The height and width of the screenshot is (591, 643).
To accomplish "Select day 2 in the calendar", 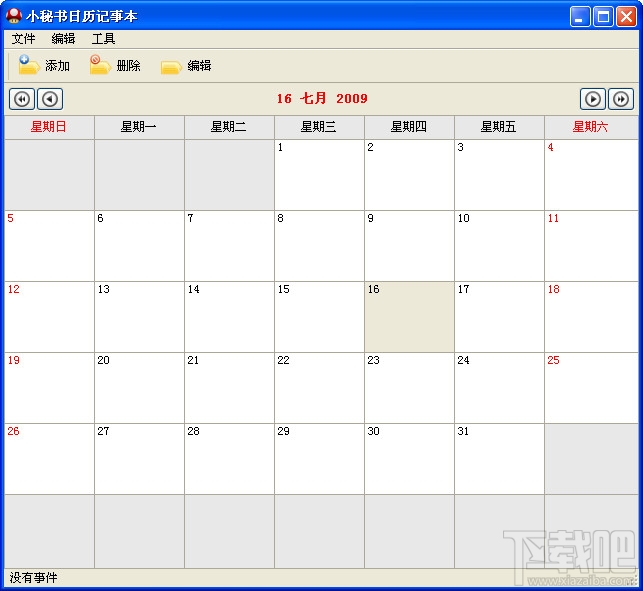I will tap(409, 175).
